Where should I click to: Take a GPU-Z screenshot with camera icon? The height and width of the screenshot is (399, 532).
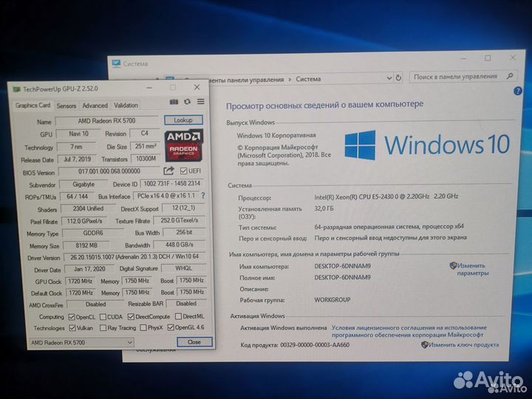[x=174, y=102]
